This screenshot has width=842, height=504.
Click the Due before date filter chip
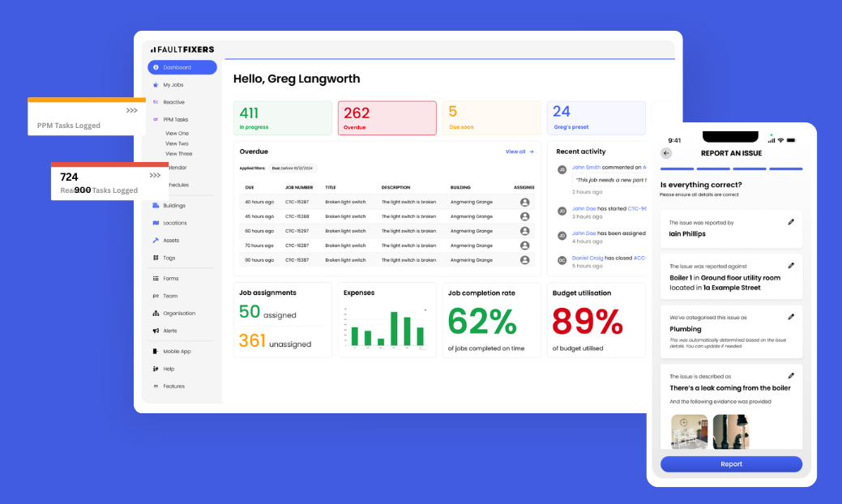(293, 168)
